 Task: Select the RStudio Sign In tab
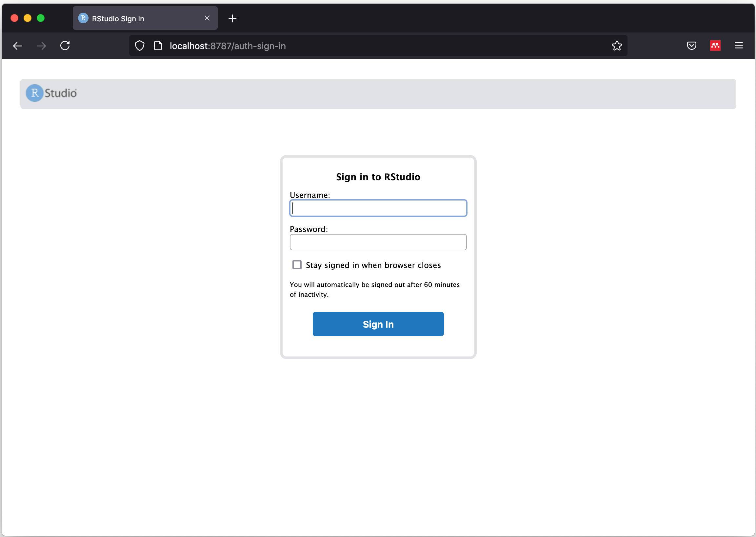[145, 18]
